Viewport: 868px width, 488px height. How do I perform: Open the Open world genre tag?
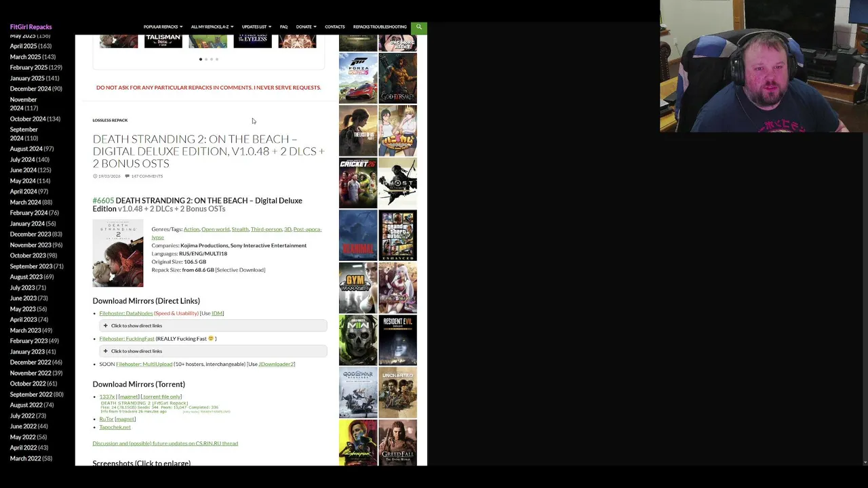215,229
